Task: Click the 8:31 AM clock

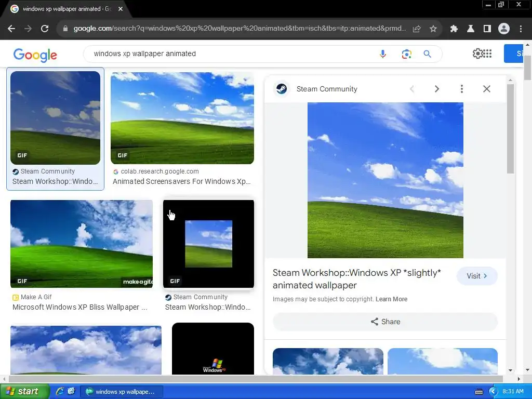Action: tap(513, 392)
